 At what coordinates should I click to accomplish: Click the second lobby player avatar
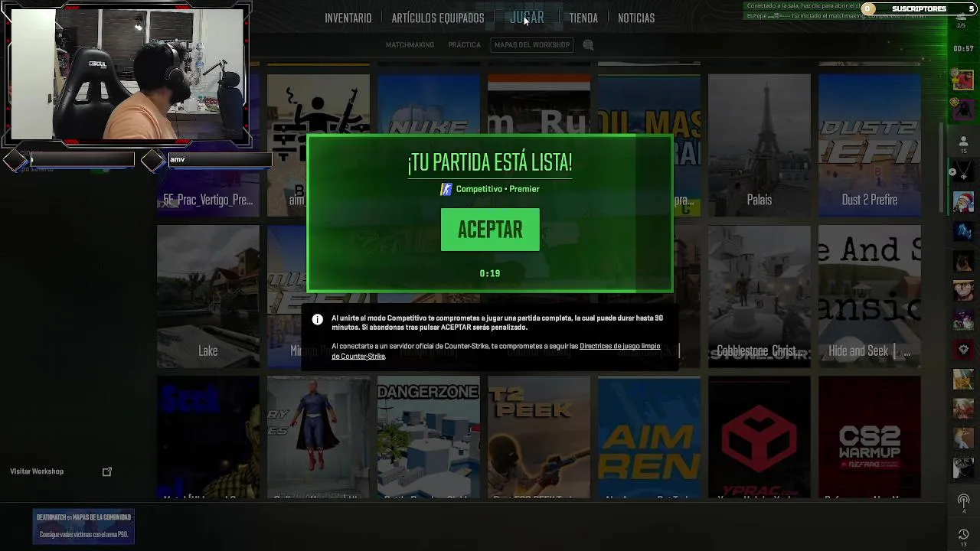click(963, 110)
